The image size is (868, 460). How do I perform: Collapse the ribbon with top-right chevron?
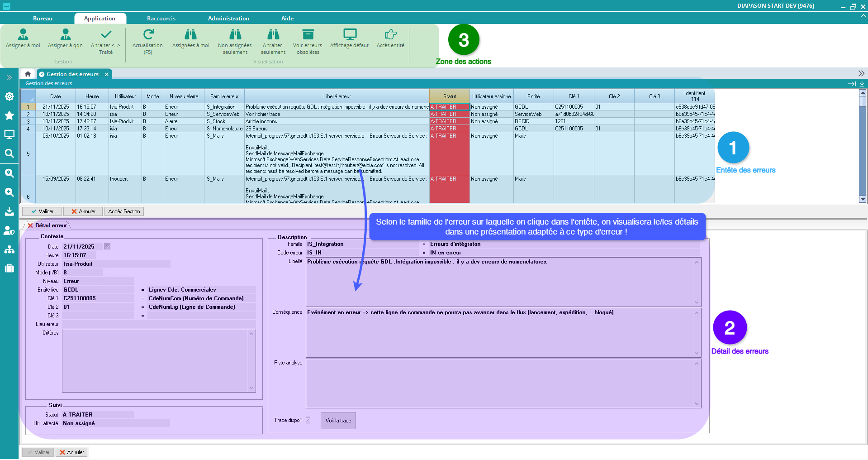[x=863, y=15]
